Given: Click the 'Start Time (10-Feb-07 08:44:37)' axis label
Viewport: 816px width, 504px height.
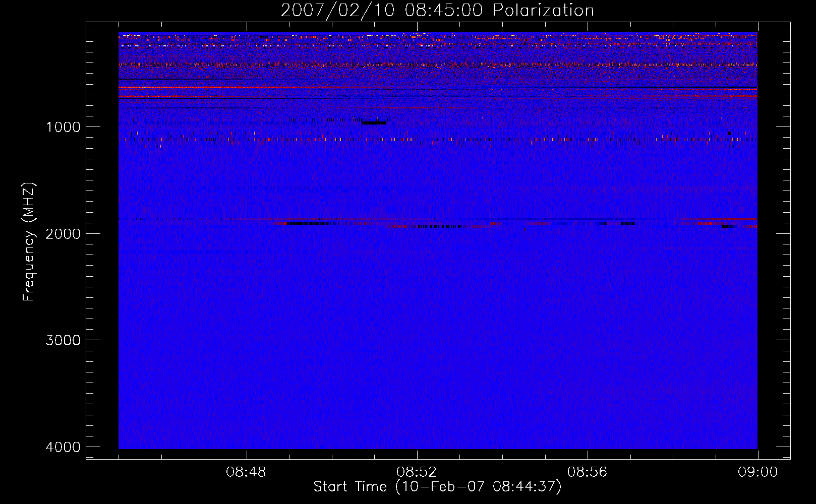Looking at the screenshot, I should click(437, 487).
